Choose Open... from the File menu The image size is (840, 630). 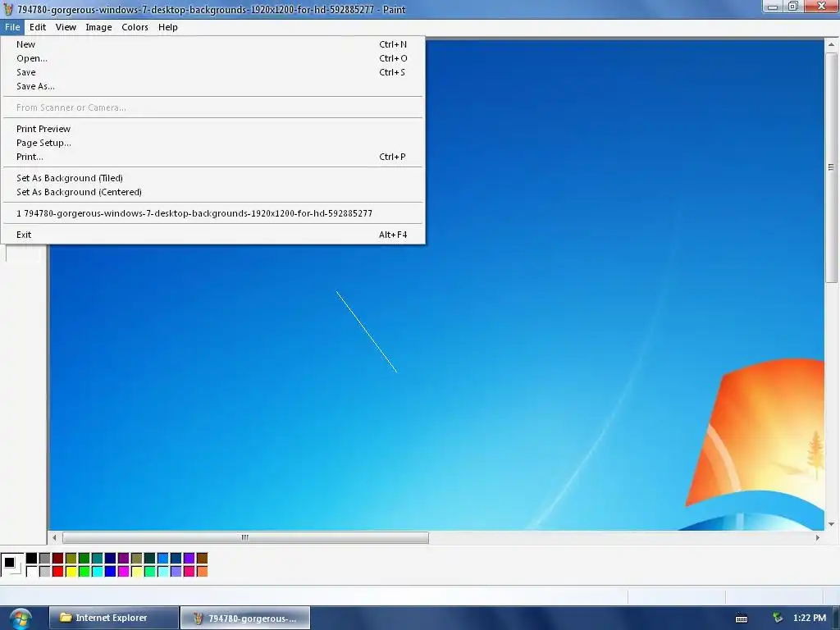pos(212,58)
